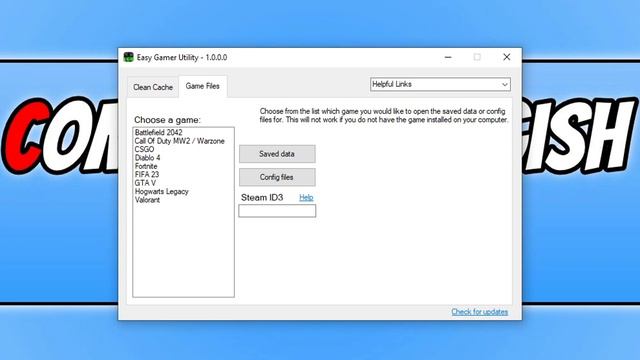Minimize the Easy Gamer Utility window

pyautogui.click(x=448, y=57)
